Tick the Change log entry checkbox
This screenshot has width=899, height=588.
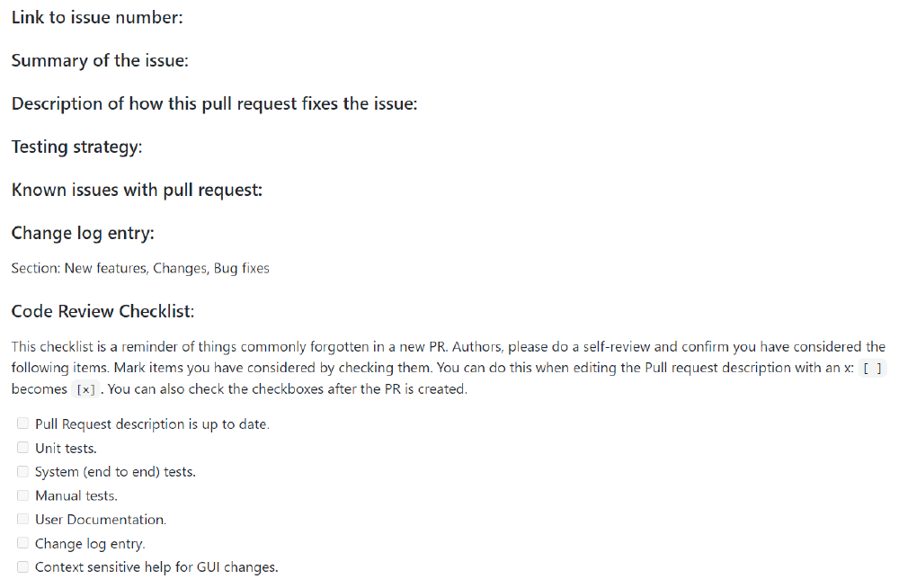[23, 543]
